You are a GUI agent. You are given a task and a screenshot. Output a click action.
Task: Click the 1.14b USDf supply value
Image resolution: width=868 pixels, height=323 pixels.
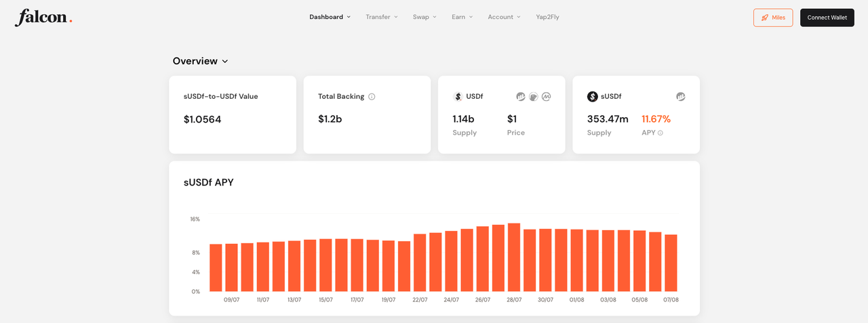click(x=463, y=119)
